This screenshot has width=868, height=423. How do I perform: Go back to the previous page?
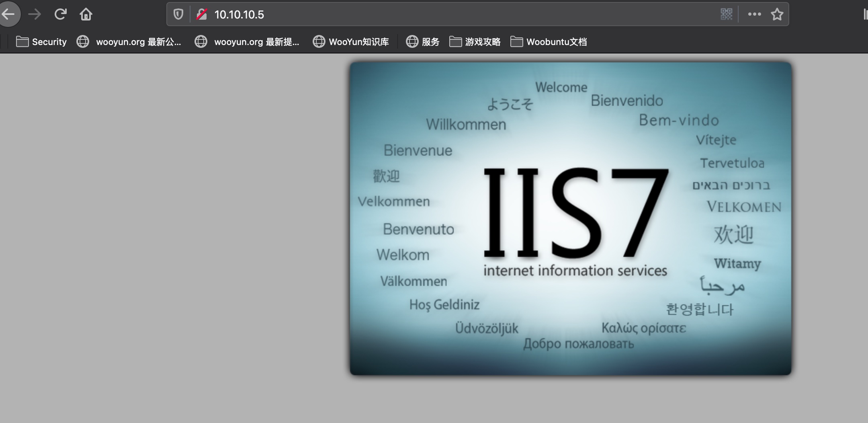(9, 14)
